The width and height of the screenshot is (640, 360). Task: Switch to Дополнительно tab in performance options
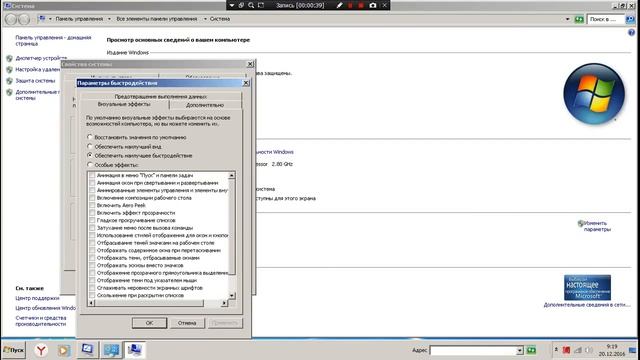(x=205, y=105)
